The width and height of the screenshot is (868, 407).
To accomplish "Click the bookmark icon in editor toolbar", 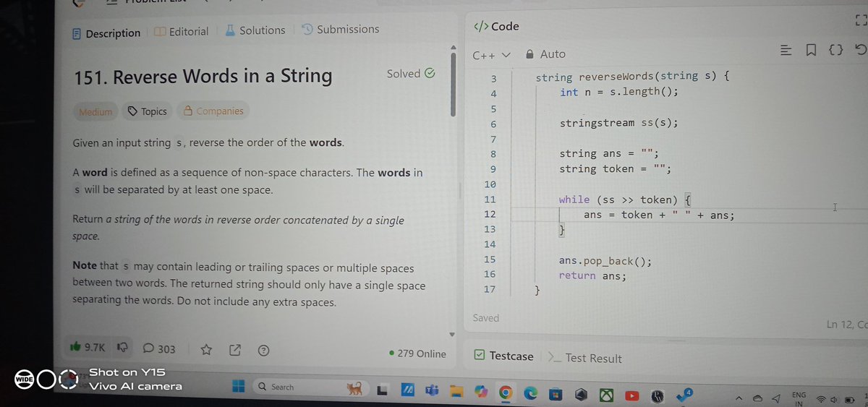I will coord(811,51).
